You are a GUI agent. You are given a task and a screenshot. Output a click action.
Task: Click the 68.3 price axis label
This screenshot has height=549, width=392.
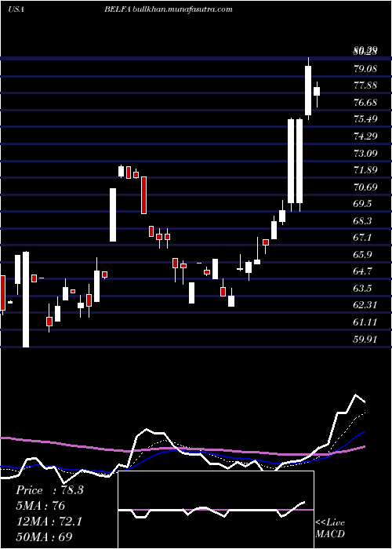click(362, 221)
